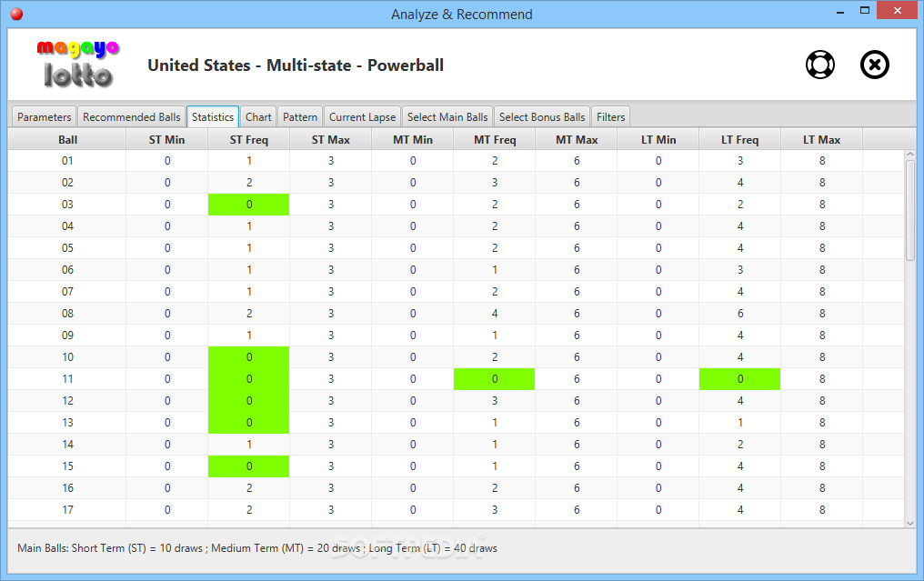This screenshot has width=924, height=581.
Task: Select ball 02 in the Ball column
Action: (67, 183)
